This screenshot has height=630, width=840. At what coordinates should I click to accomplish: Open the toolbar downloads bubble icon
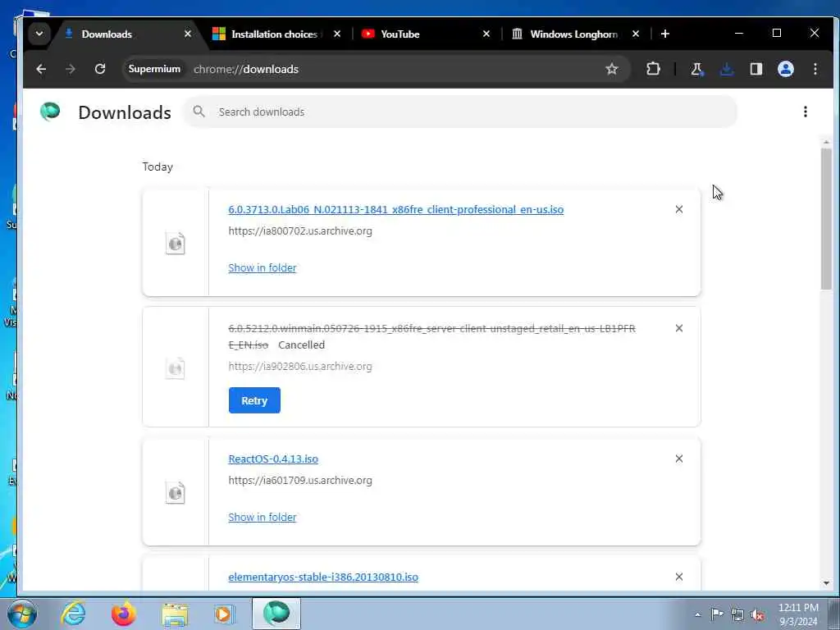point(727,69)
